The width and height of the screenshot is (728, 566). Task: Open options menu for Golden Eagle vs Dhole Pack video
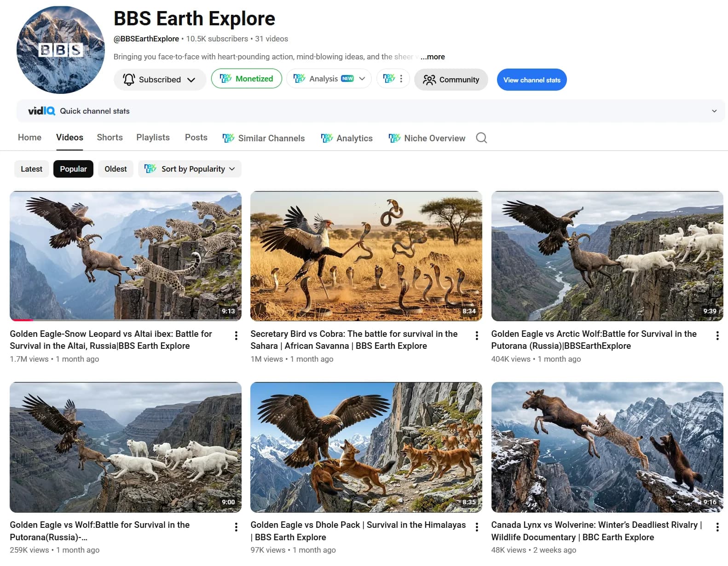coord(477,527)
